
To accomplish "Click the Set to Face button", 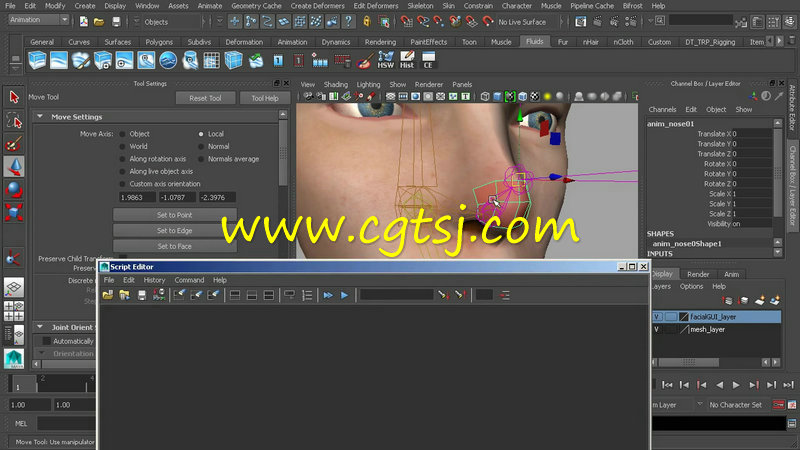I will pos(174,246).
